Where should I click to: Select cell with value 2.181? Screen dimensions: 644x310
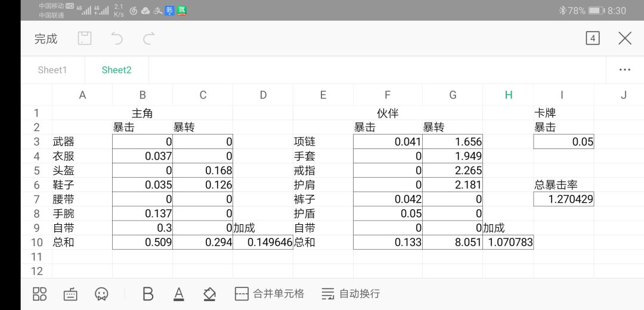[x=453, y=185]
